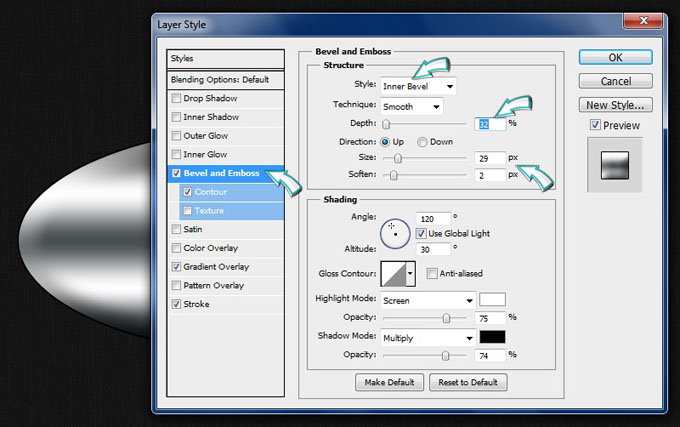Click the Size value field showing 29
This screenshot has height=427, width=680.
coord(490,158)
